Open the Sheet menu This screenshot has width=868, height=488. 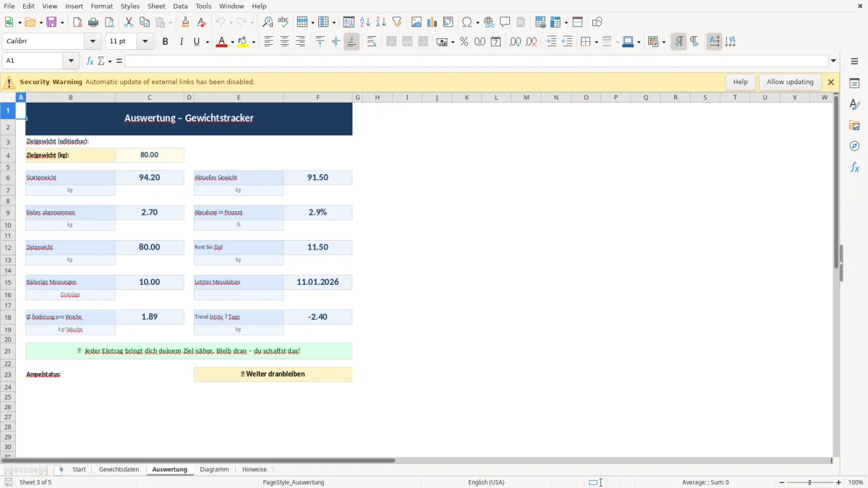[x=156, y=6]
